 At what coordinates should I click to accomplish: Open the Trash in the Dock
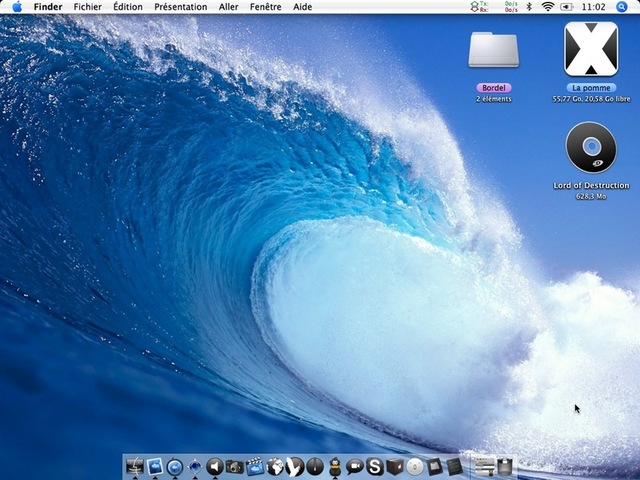click(x=505, y=466)
